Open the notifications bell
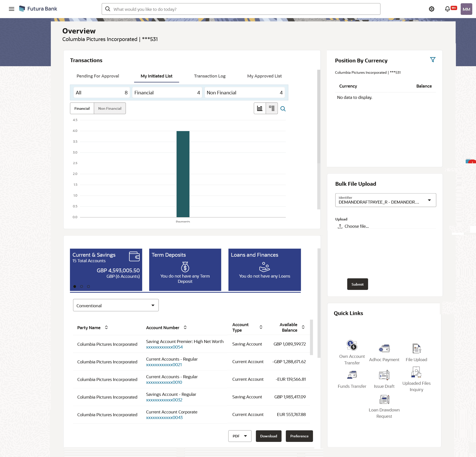Viewport: 476px width, 457px height. pyautogui.click(x=447, y=9)
